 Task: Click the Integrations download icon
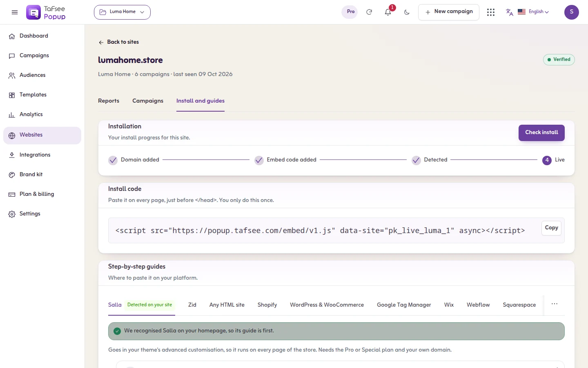pyautogui.click(x=12, y=155)
